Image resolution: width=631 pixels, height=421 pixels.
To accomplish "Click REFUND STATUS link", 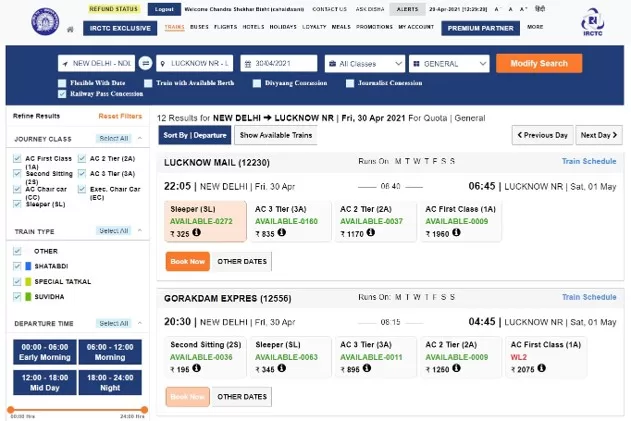I will [113, 9].
